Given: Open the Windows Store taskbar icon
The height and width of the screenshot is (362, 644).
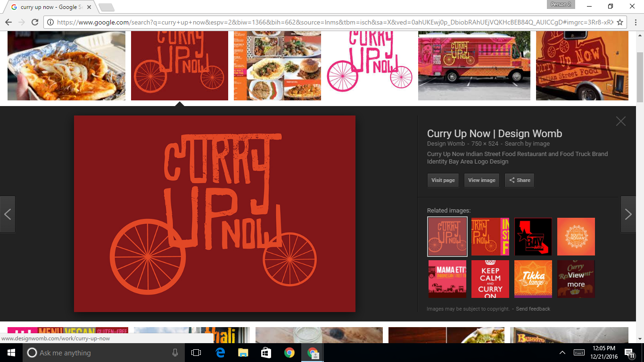Looking at the screenshot, I should click(266, 353).
